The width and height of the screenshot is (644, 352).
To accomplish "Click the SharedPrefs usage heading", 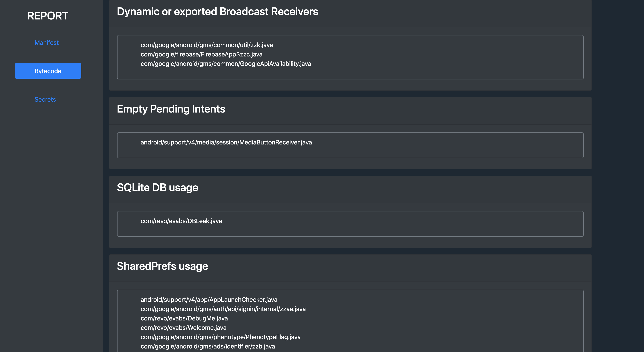I will pyautogui.click(x=162, y=266).
